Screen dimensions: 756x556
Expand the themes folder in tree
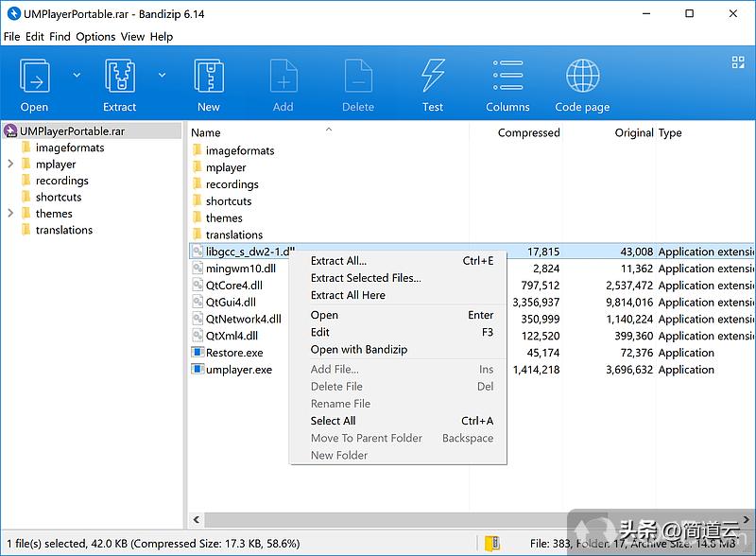click(x=10, y=214)
